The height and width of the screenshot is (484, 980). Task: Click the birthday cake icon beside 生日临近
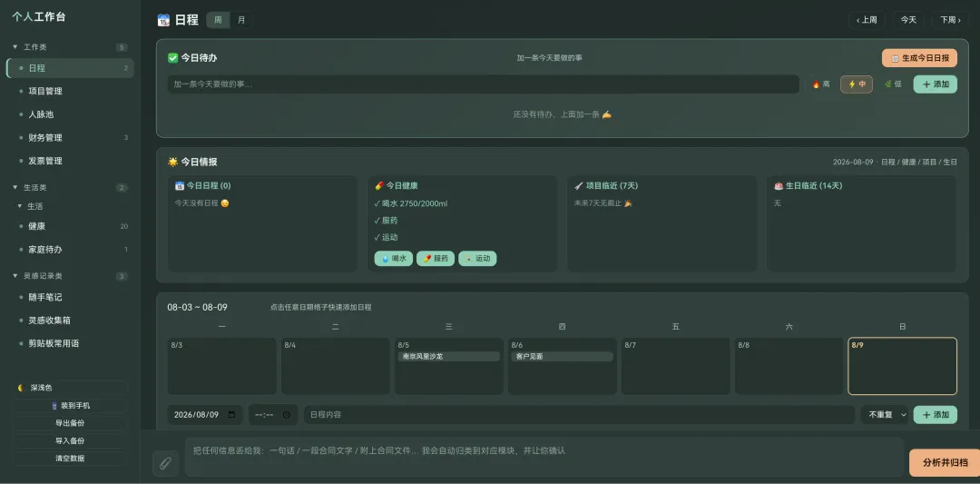tap(779, 186)
